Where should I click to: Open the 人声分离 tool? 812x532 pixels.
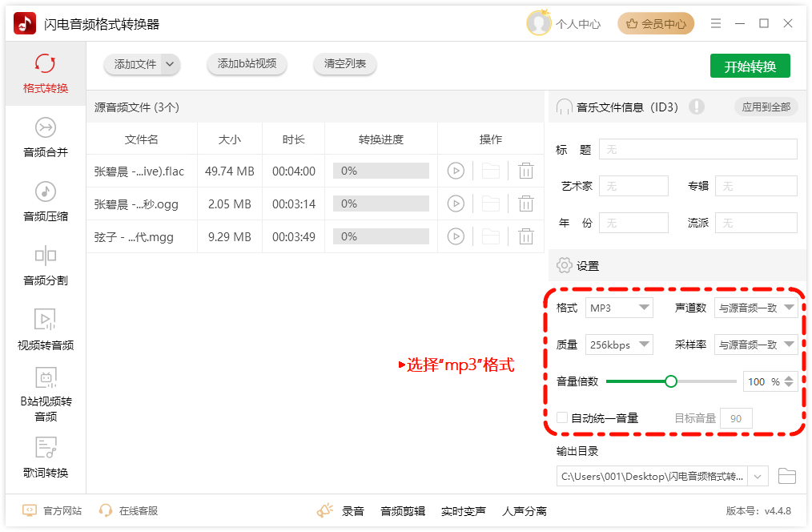[x=524, y=511]
